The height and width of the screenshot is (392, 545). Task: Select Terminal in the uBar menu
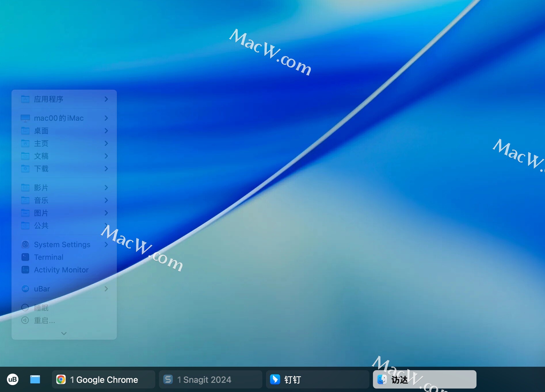click(64, 257)
